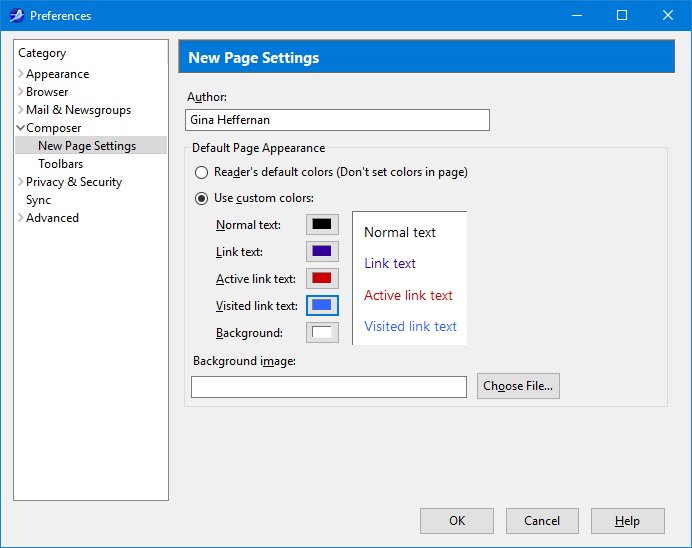692x548 pixels.
Task: Click the 'Normal text' preview sample
Action: 400,233
